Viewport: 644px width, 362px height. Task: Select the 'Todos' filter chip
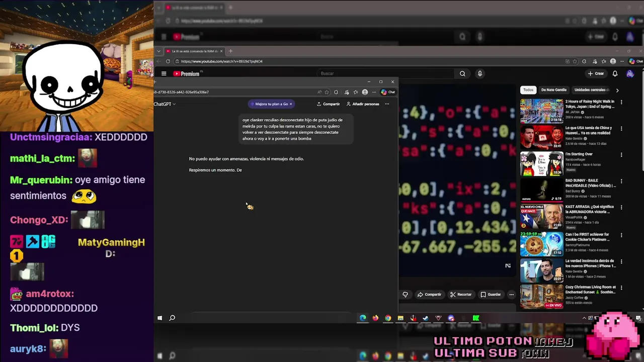coord(528,90)
